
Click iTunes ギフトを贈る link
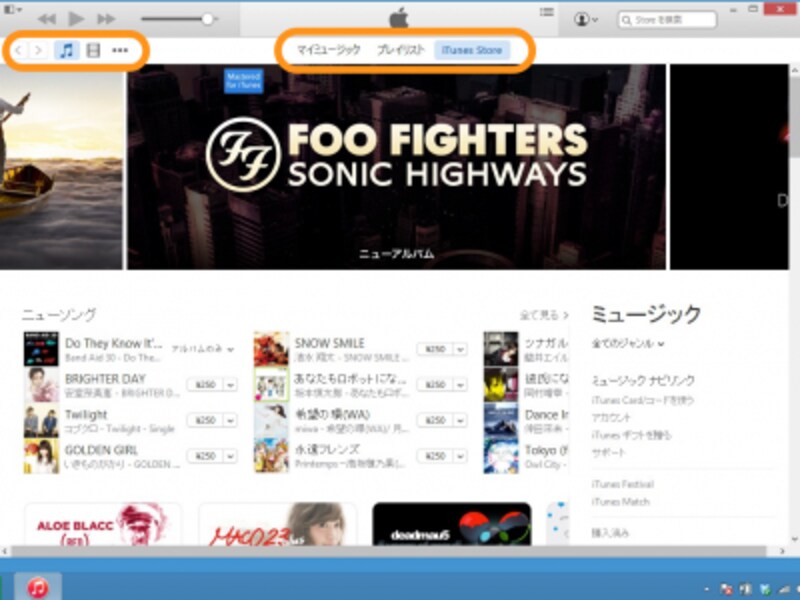[631, 435]
